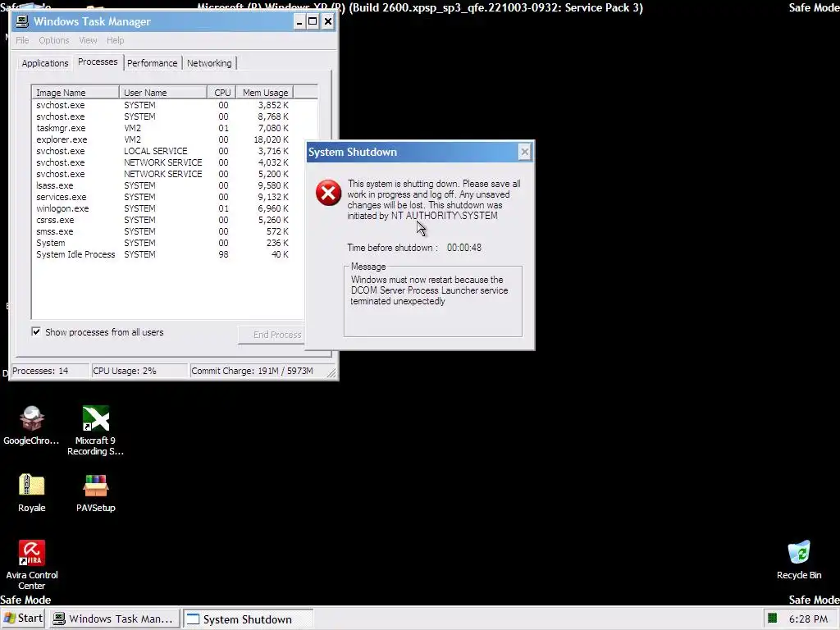Click the 6:28 PM taskbar clock
The image size is (840, 630).
point(808,619)
